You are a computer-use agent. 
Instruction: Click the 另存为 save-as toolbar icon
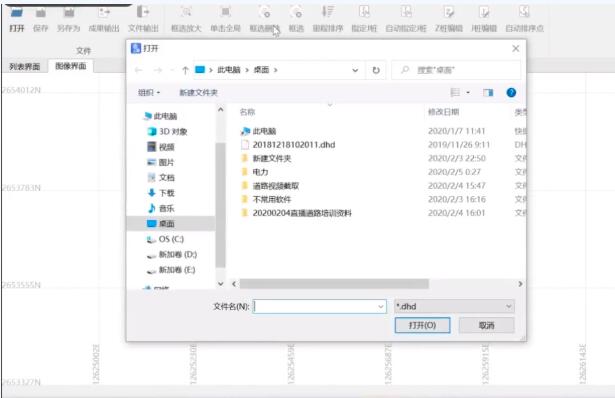[69, 13]
